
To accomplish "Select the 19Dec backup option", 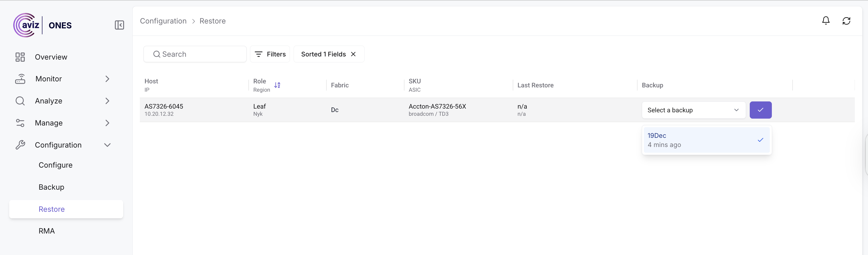I will pyautogui.click(x=706, y=140).
